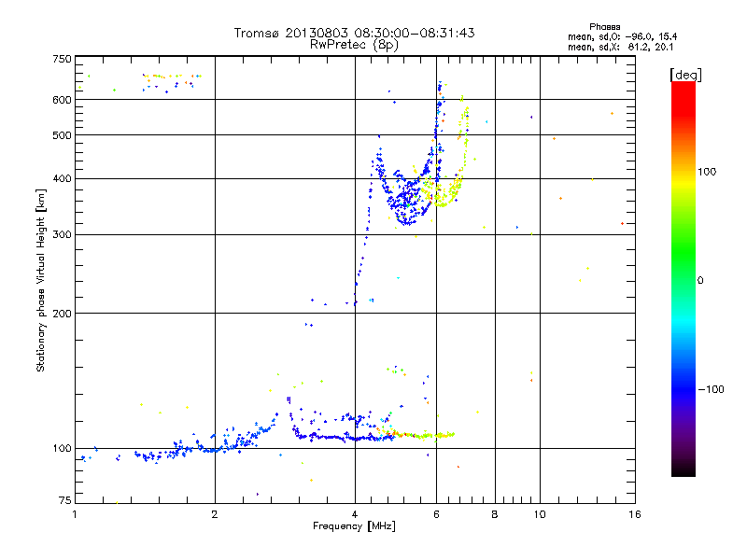Click the colorbar tick label '0'
The image size is (747, 560).
700,281
